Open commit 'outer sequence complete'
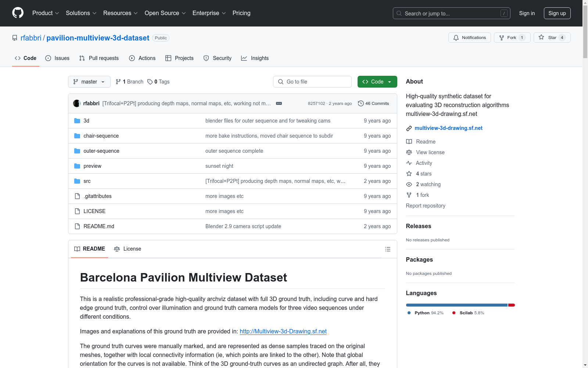 click(234, 151)
